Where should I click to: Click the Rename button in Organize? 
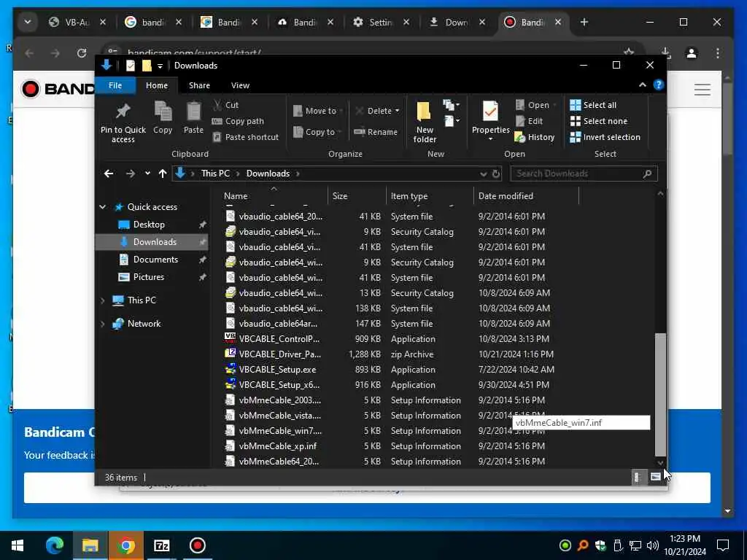[x=376, y=132]
